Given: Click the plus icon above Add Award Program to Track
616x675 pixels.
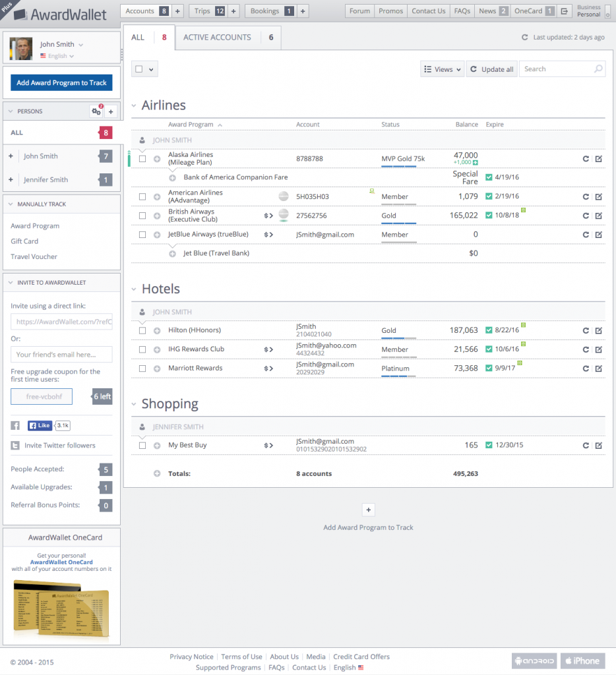Looking at the screenshot, I should pyautogui.click(x=368, y=510).
